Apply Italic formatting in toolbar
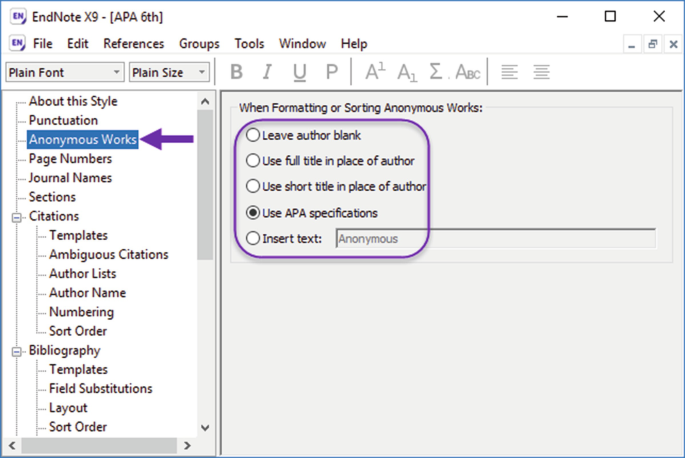This screenshot has width=685, height=458. point(267,72)
